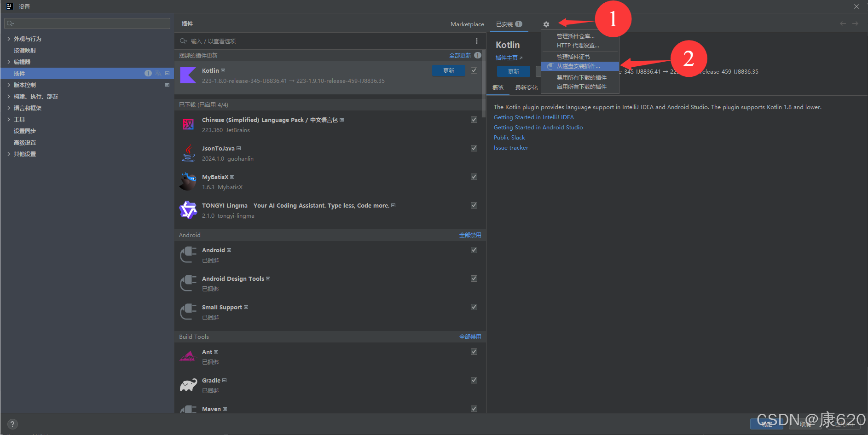Viewport: 868px width, 435px height.
Task: Click the IntelliJ IDEA logo in title bar
Action: [x=10, y=6]
